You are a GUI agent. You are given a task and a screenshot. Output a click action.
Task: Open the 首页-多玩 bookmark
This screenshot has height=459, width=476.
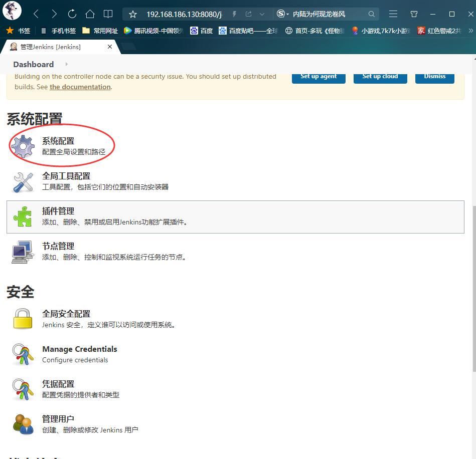[315, 31]
